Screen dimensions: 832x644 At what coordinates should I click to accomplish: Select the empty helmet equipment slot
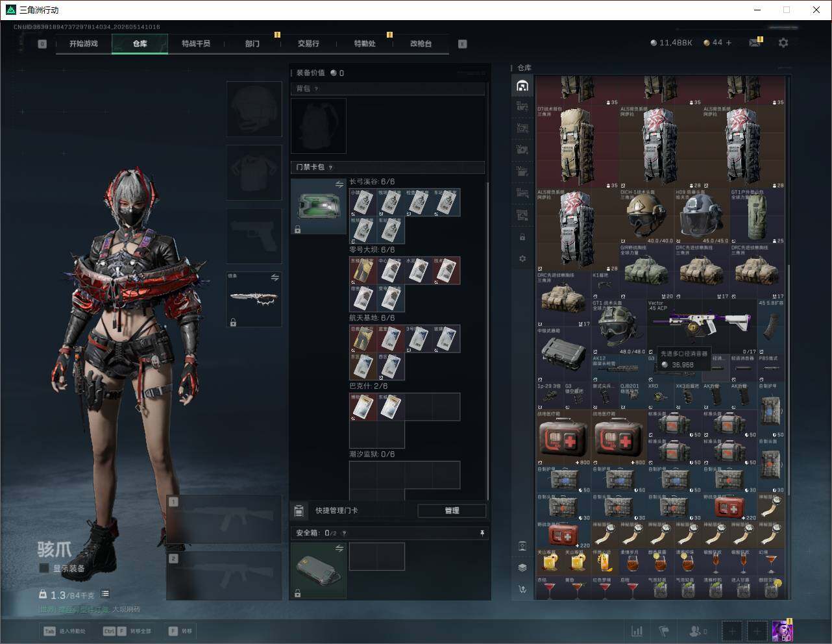(254, 109)
